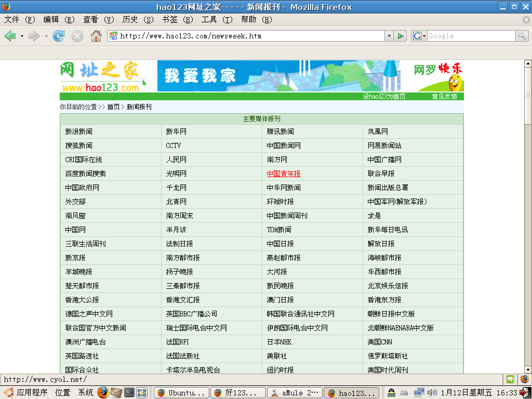Open the volume speaker tray icon
Viewport: 532px width, 399px height.
432,393
